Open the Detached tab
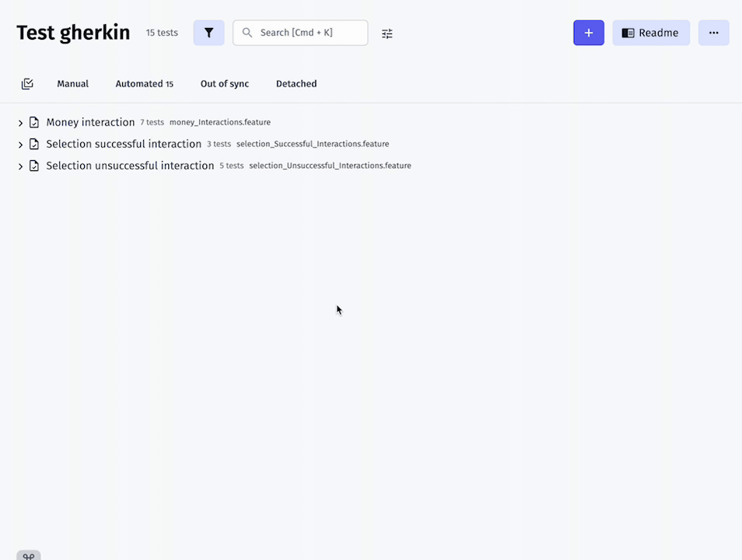 click(x=296, y=84)
